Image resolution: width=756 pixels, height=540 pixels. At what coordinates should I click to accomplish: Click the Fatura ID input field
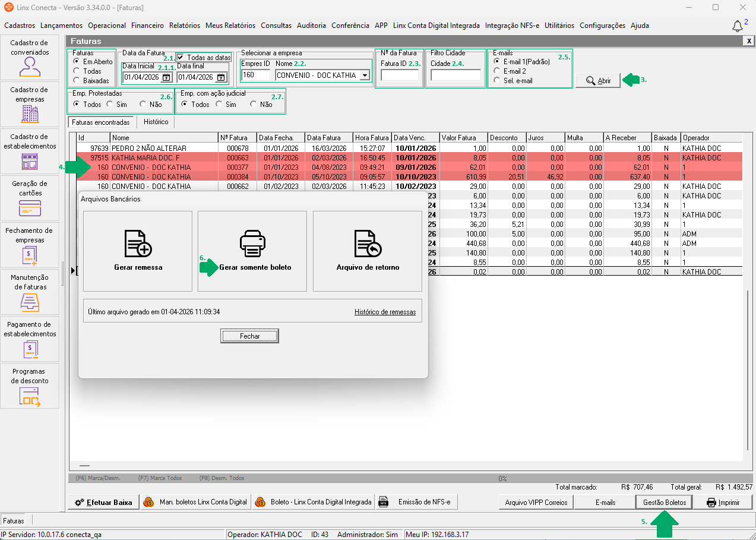pyautogui.click(x=399, y=75)
